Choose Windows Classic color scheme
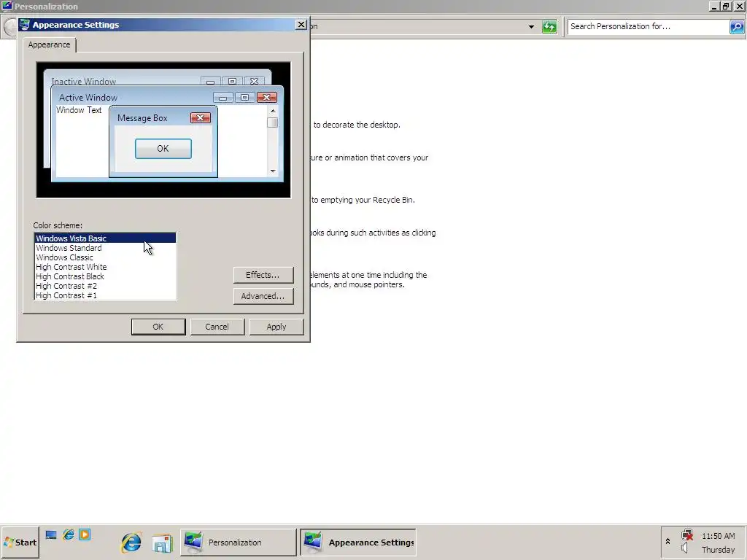The height and width of the screenshot is (560, 747). 105,257
